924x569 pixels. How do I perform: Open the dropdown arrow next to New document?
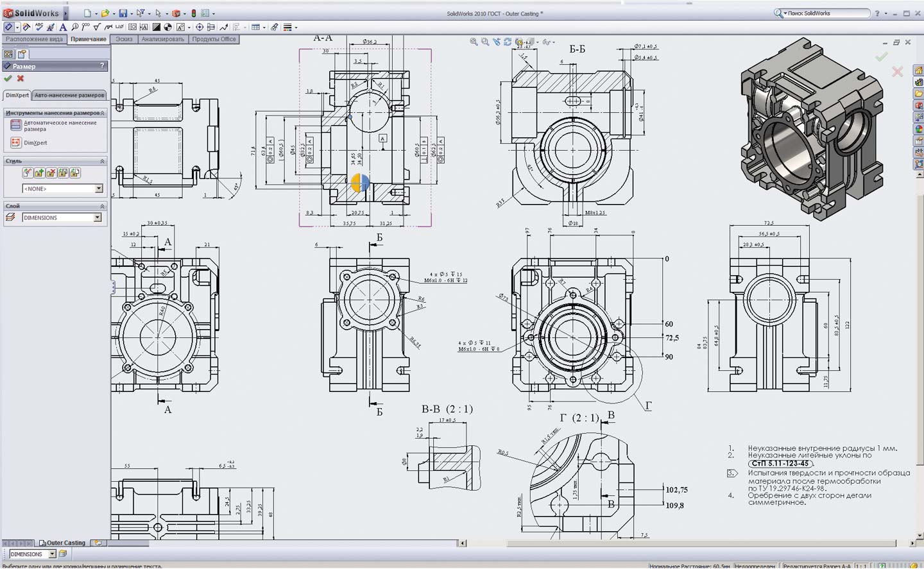96,13
